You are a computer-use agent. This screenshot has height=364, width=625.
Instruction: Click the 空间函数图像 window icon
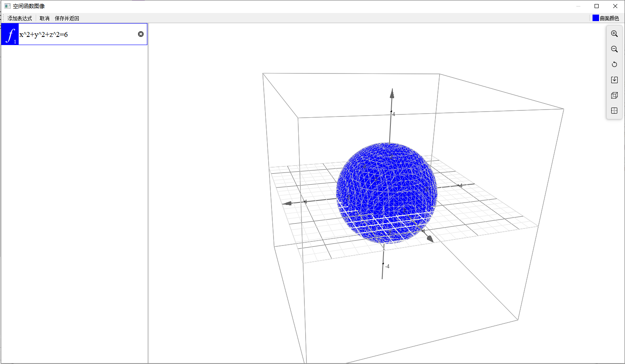click(7, 6)
